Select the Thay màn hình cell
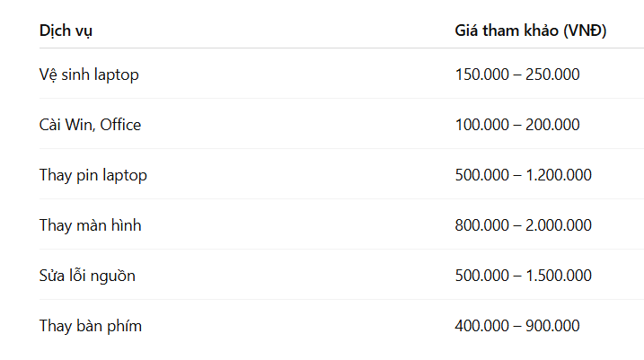The image size is (644, 360). click(x=91, y=225)
